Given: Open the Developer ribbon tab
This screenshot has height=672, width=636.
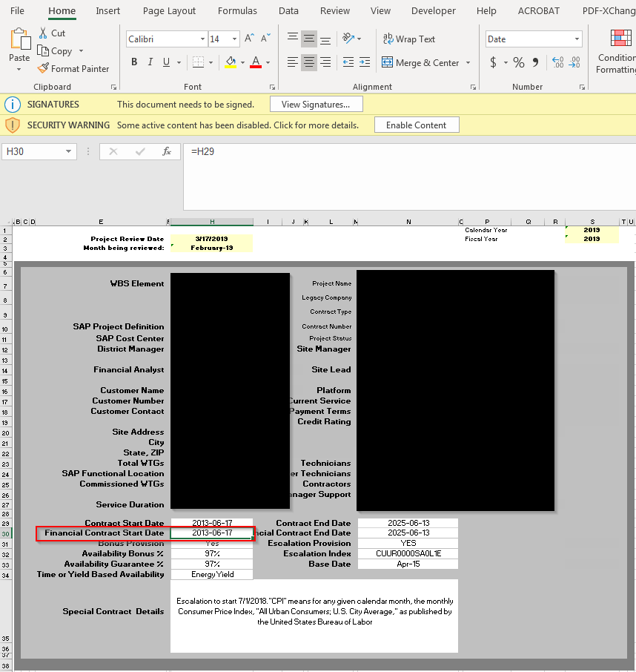Looking at the screenshot, I should 433,10.
